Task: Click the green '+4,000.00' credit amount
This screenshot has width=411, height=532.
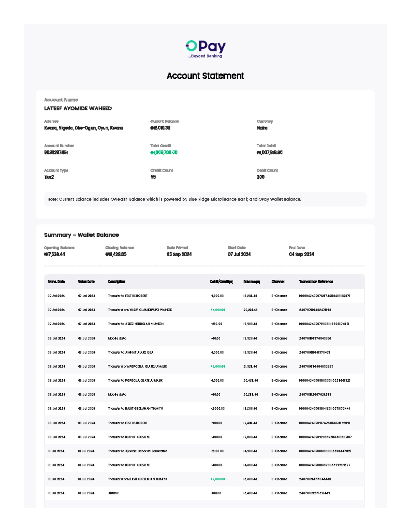Action: point(217,310)
